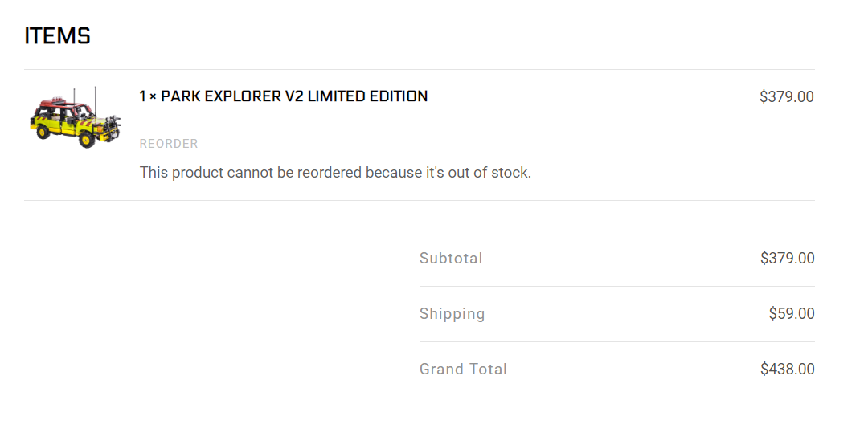Select the Shipping label

tap(452, 314)
